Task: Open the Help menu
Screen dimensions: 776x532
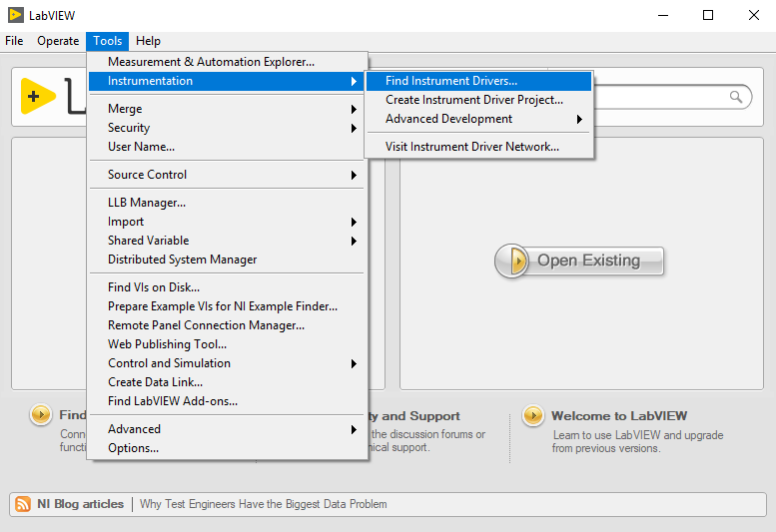Action: 148,41
